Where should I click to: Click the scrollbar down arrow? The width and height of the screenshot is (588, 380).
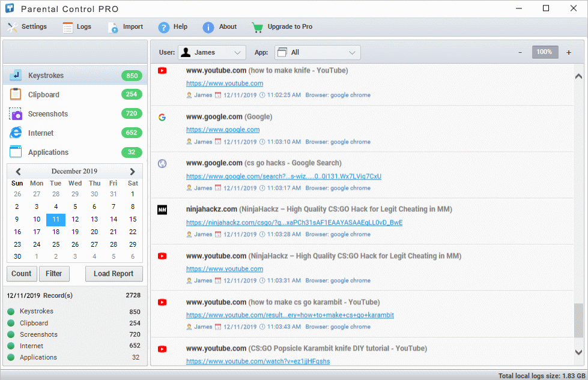click(x=578, y=352)
